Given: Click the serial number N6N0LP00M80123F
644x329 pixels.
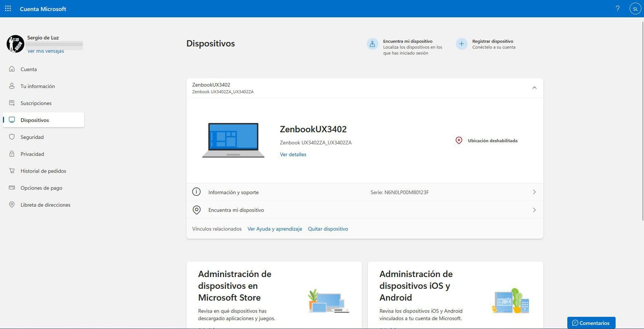Looking at the screenshot, I should tap(407, 192).
